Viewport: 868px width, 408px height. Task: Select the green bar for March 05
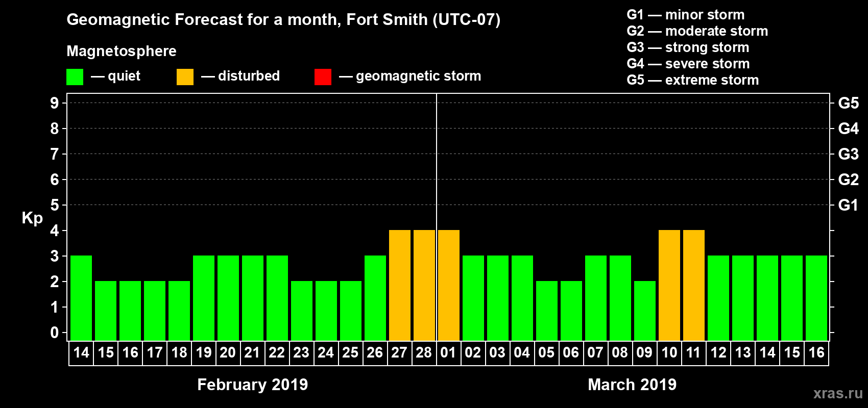pyautogui.click(x=547, y=311)
